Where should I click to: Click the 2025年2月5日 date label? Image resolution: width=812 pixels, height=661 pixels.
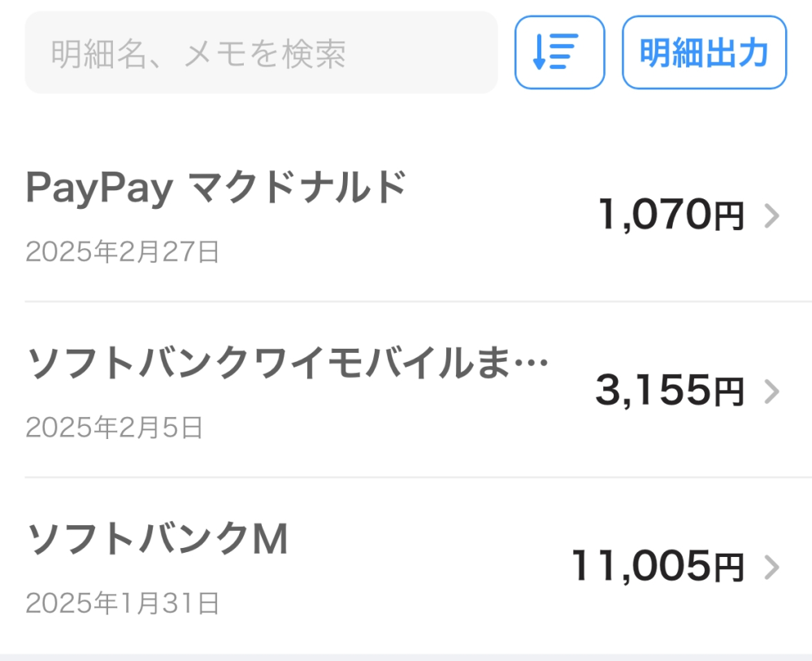click(114, 428)
